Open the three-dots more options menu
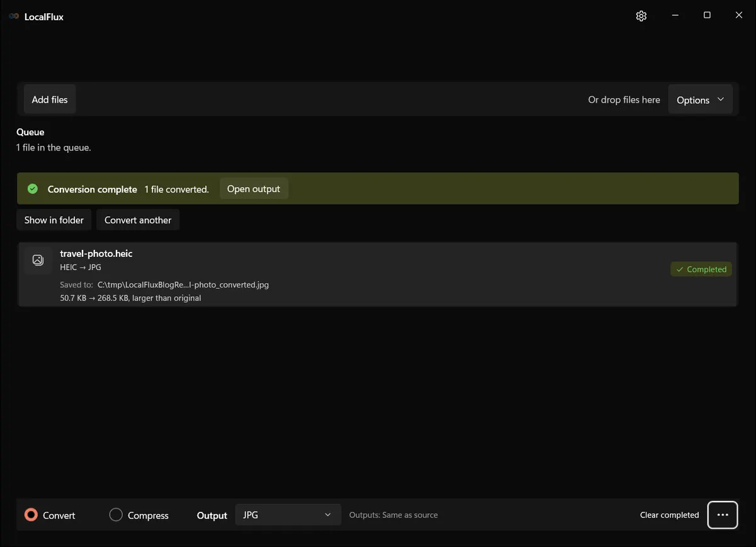Viewport: 756px width, 547px height. coord(723,515)
